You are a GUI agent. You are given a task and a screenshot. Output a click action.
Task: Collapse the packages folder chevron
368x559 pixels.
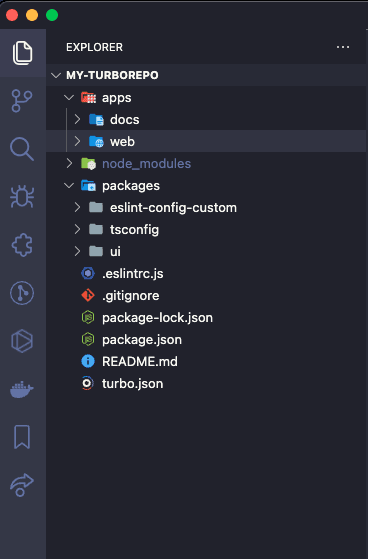[x=69, y=185]
